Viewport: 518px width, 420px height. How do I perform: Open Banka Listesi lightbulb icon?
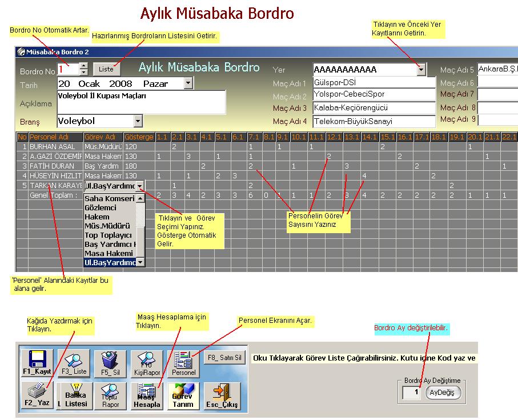pyautogui.click(x=75, y=395)
